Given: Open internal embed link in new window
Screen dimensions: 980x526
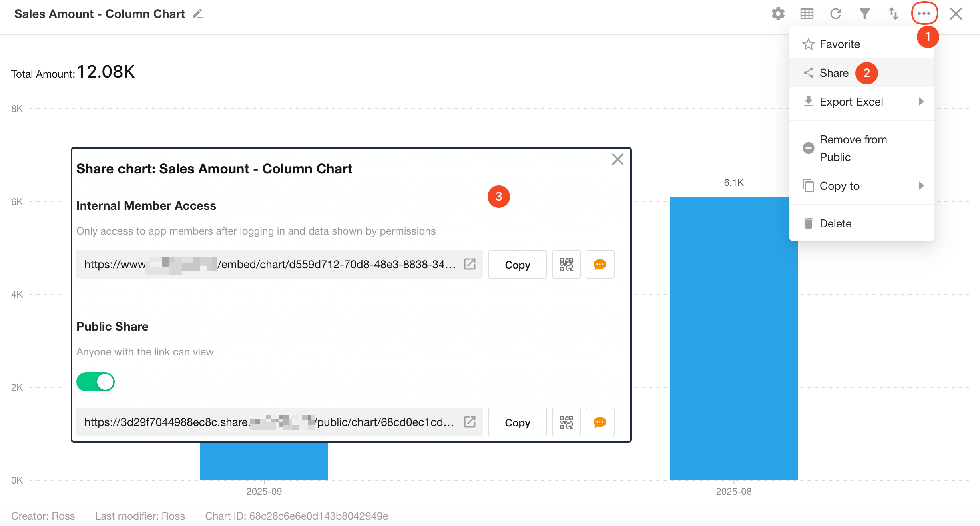Looking at the screenshot, I should [470, 264].
